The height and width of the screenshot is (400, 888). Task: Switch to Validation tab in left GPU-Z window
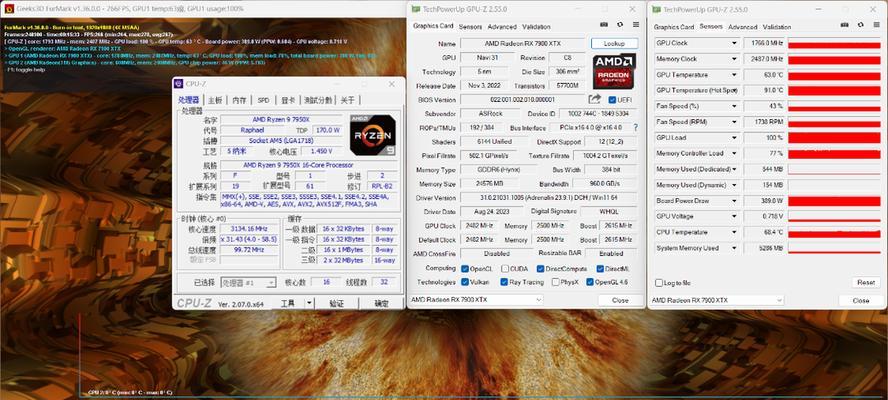536,27
